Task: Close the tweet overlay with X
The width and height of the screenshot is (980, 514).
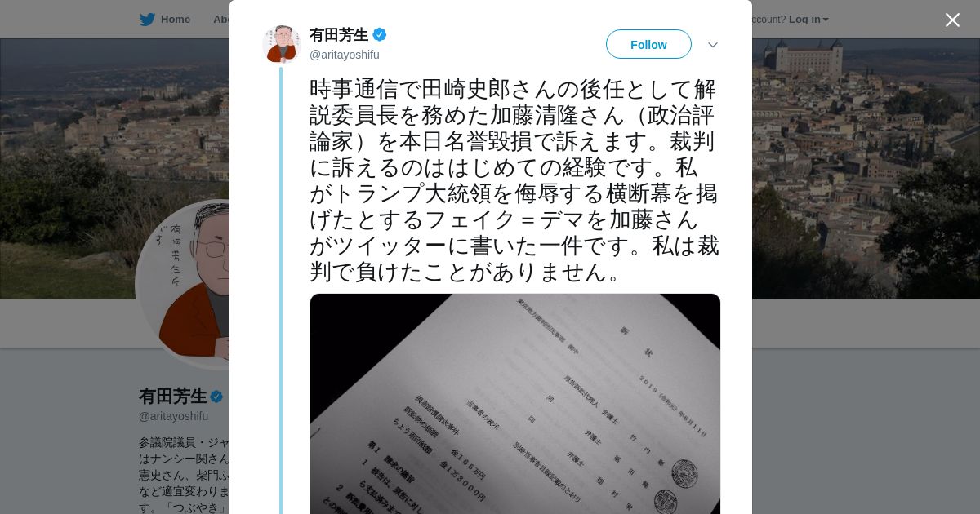Action: (x=952, y=20)
